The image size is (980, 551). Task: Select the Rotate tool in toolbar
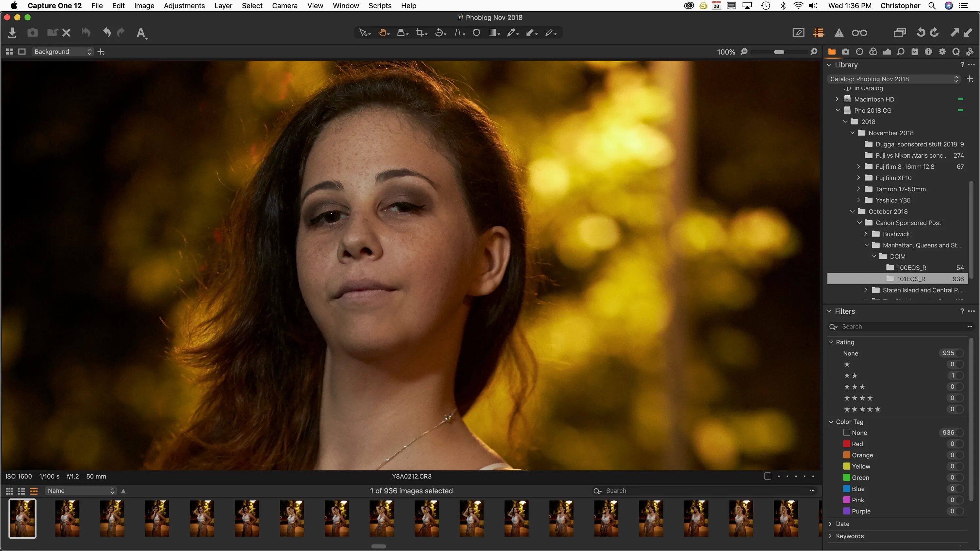(439, 33)
